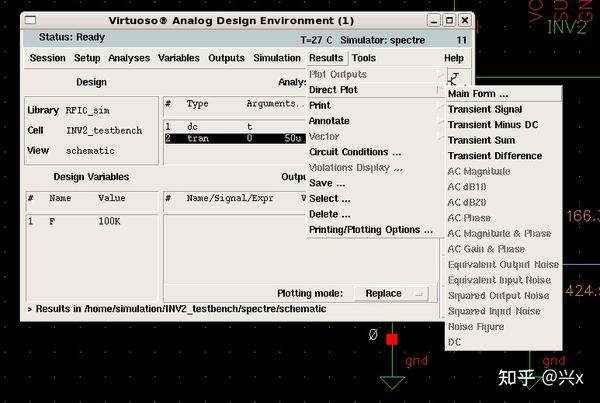Click the transistor icon beside Analyses panel
The height and width of the screenshot is (403, 600).
[455, 79]
